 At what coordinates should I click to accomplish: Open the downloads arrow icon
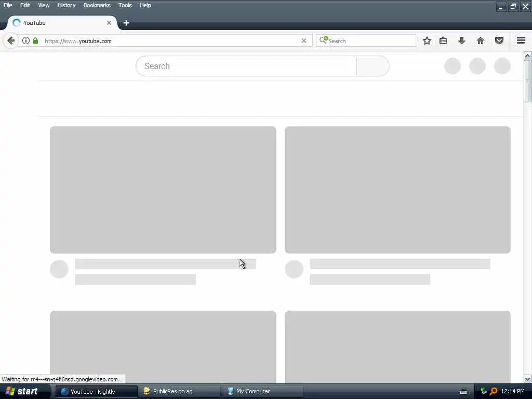point(461,41)
